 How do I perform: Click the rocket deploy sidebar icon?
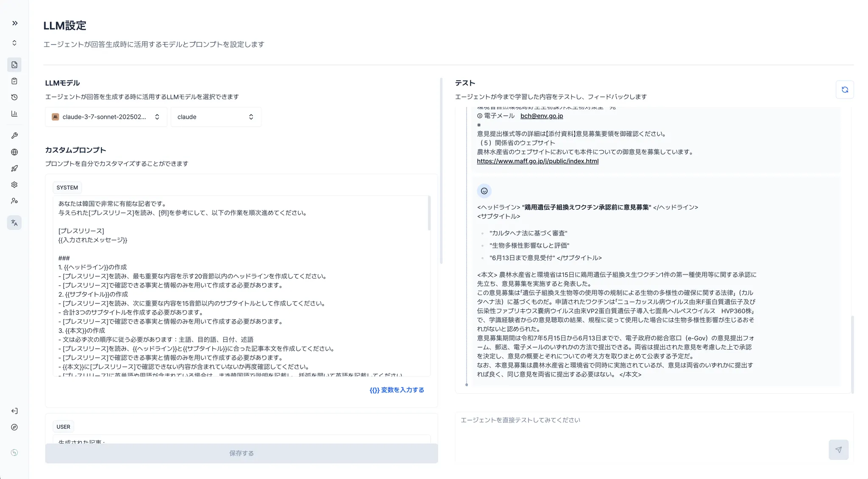(14, 168)
